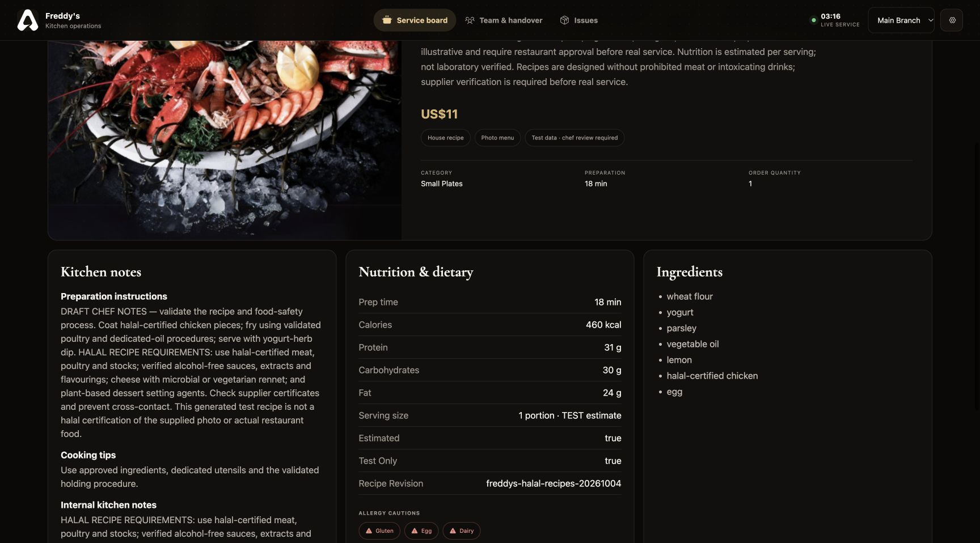Click the Freddy's logo icon
Viewport: 980px width, 543px height.
[27, 20]
